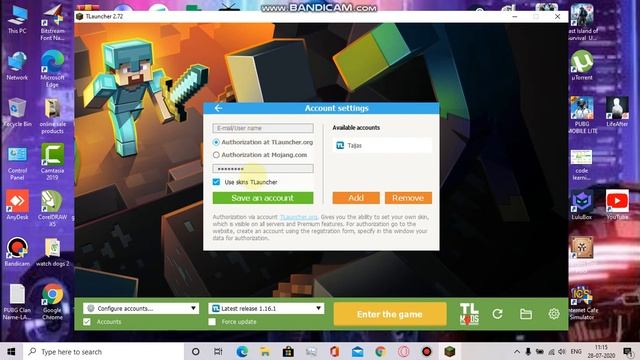Open the TLauncher.org link in description
Viewport: 640px width, 360px height.
(x=299, y=217)
